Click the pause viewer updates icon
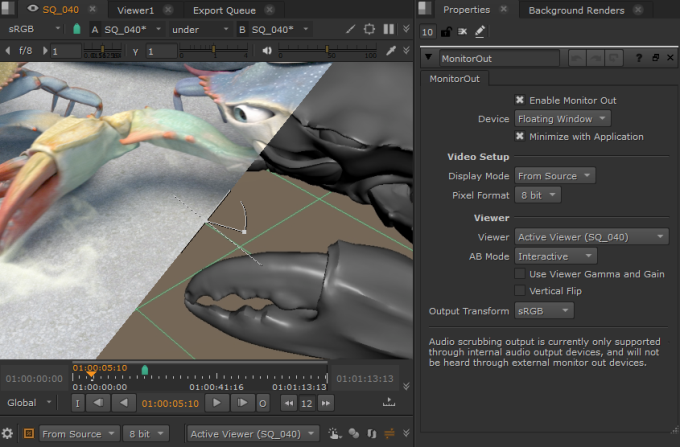The image size is (680, 447). coord(389,28)
